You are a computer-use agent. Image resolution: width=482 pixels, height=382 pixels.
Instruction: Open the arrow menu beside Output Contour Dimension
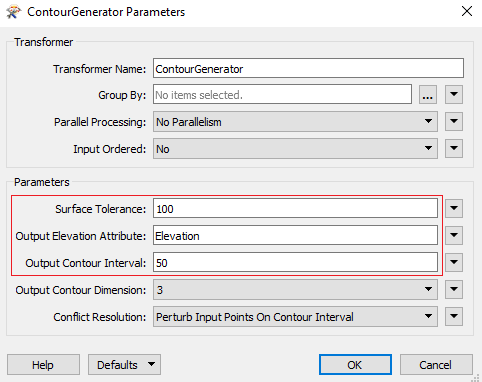click(x=454, y=290)
